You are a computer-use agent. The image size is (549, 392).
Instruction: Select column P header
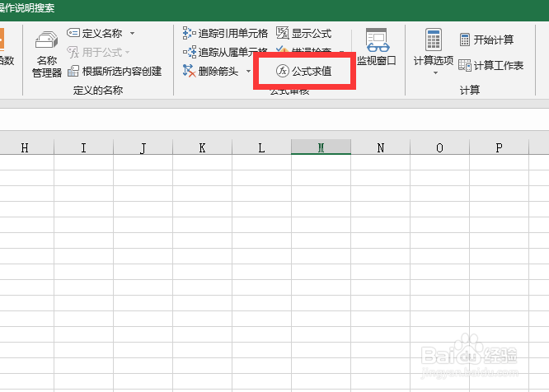click(499, 147)
